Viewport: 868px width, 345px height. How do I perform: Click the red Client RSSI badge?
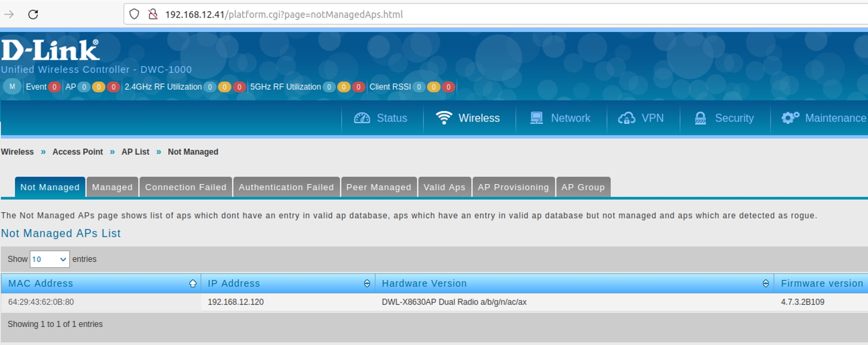[x=448, y=87]
